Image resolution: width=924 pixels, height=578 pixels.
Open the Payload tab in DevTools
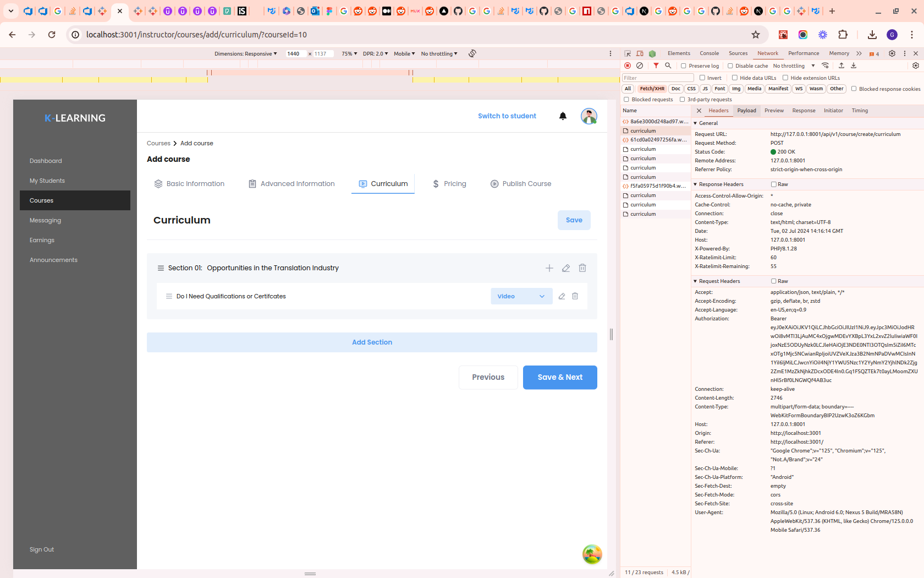[746, 111]
